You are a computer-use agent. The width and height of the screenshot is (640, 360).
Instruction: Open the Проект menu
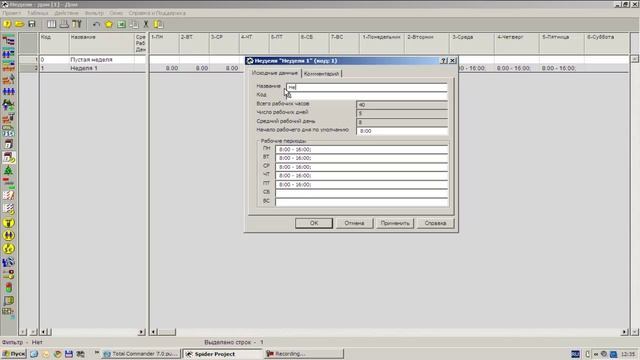(x=11, y=13)
